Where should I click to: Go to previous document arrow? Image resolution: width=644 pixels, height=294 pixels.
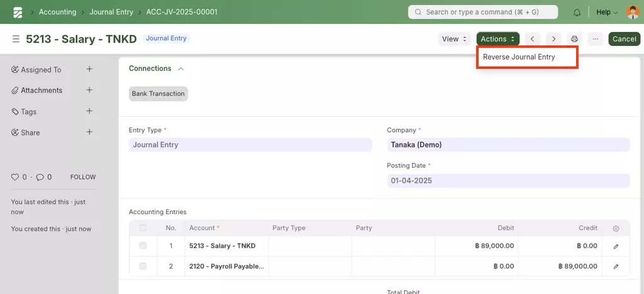tap(532, 39)
